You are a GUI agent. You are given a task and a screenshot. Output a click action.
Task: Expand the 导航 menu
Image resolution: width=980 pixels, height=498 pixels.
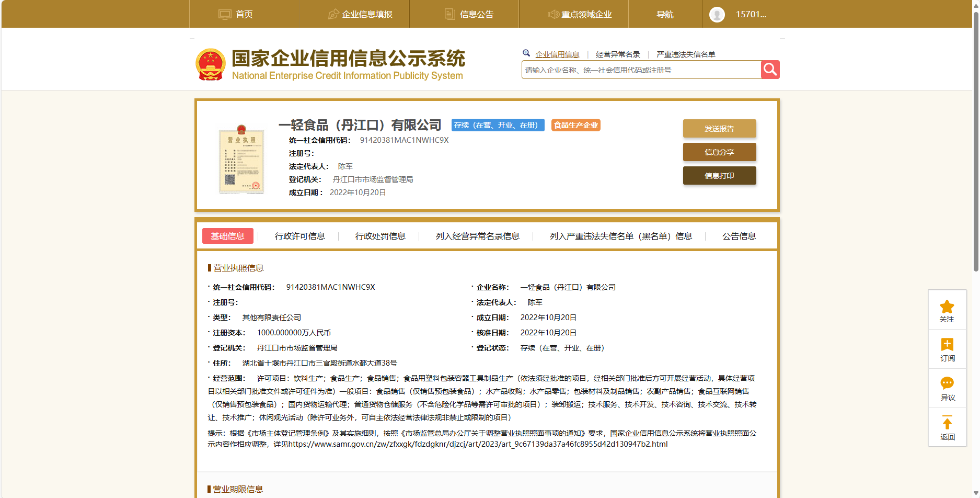[665, 14]
